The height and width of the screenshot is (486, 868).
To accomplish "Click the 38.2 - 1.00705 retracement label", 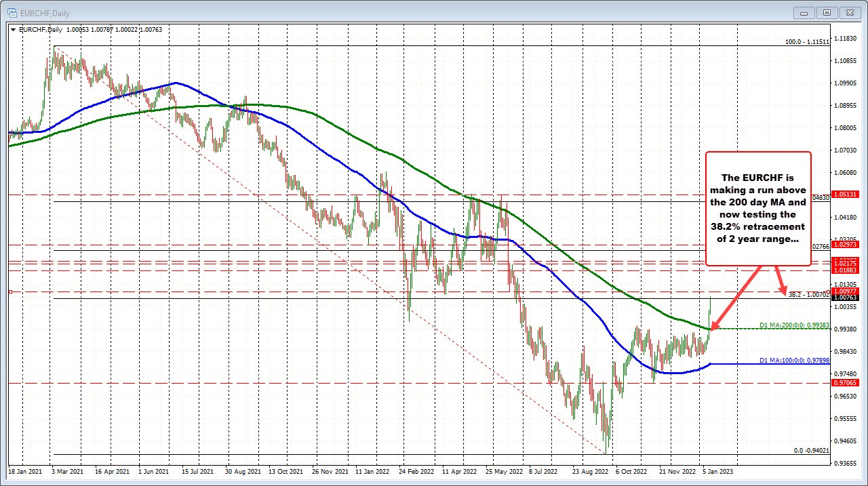I will (x=809, y=294).
